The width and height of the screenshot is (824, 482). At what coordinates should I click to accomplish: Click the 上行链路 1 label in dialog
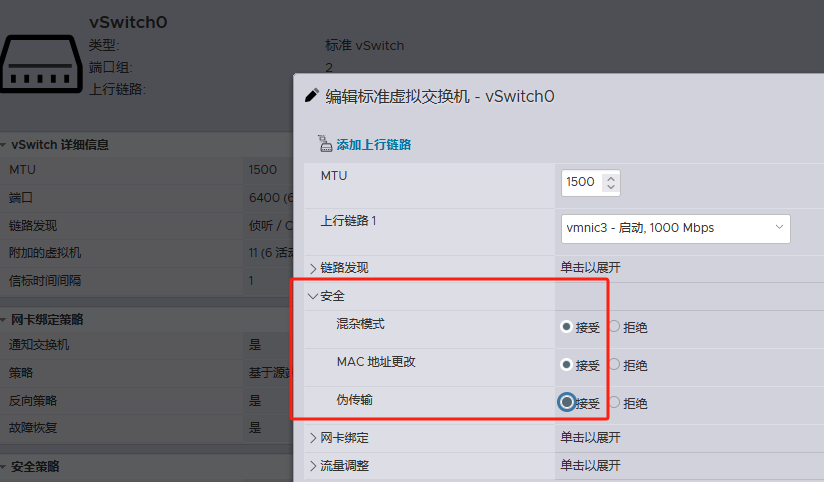348,221
